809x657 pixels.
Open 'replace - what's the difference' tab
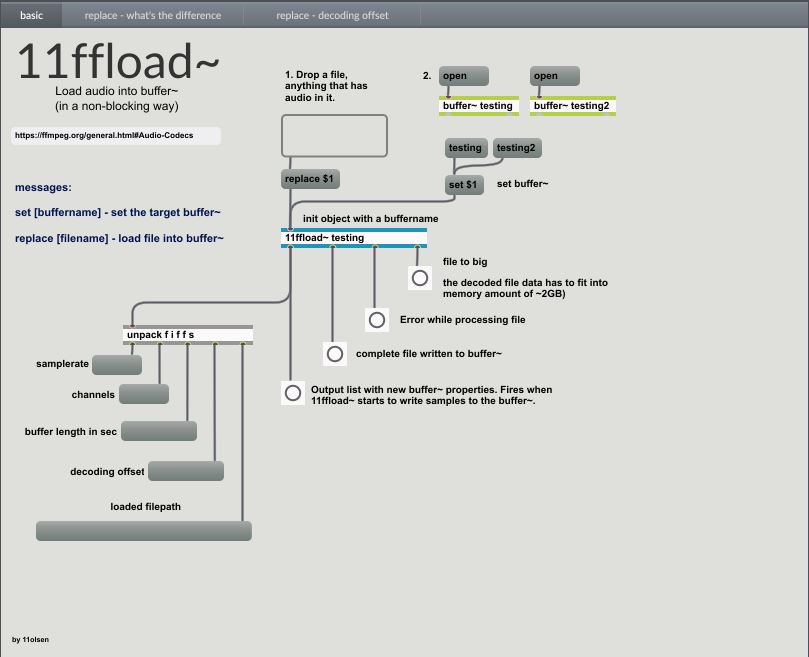point(153,15)
